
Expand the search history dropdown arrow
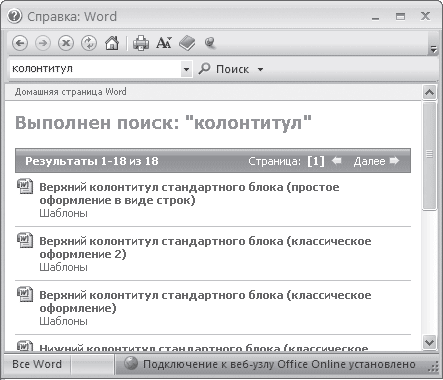(187, 69)
